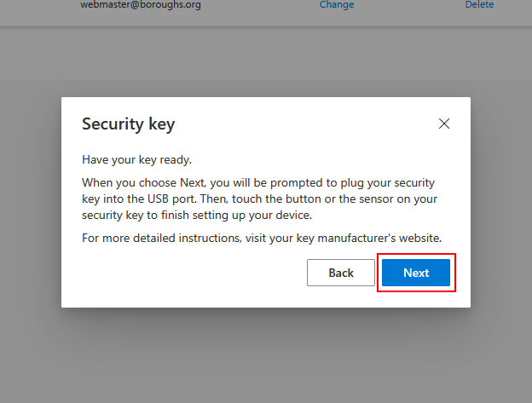
Task: Click the "Security key" dialog heading
Action: [x=128, y=124]
